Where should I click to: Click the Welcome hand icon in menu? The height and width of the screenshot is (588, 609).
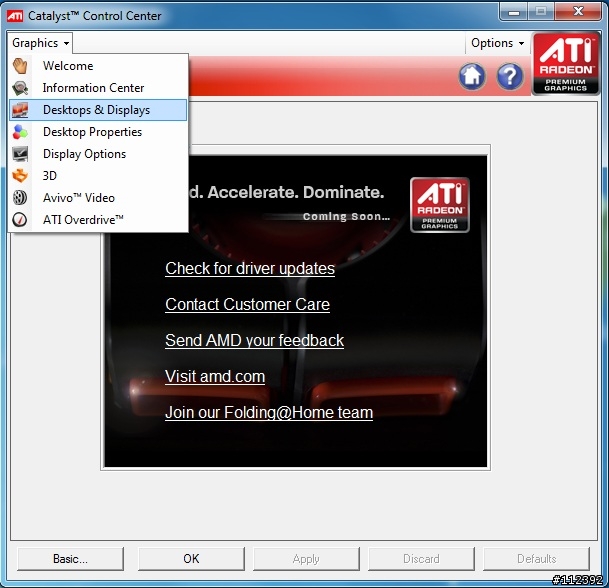point(20,66)
